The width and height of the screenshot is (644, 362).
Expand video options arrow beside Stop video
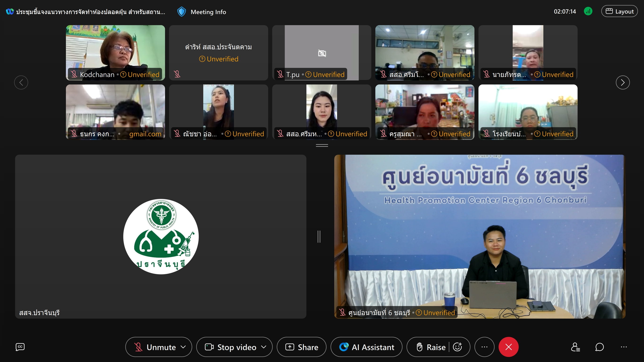click(x=263, y=347)
